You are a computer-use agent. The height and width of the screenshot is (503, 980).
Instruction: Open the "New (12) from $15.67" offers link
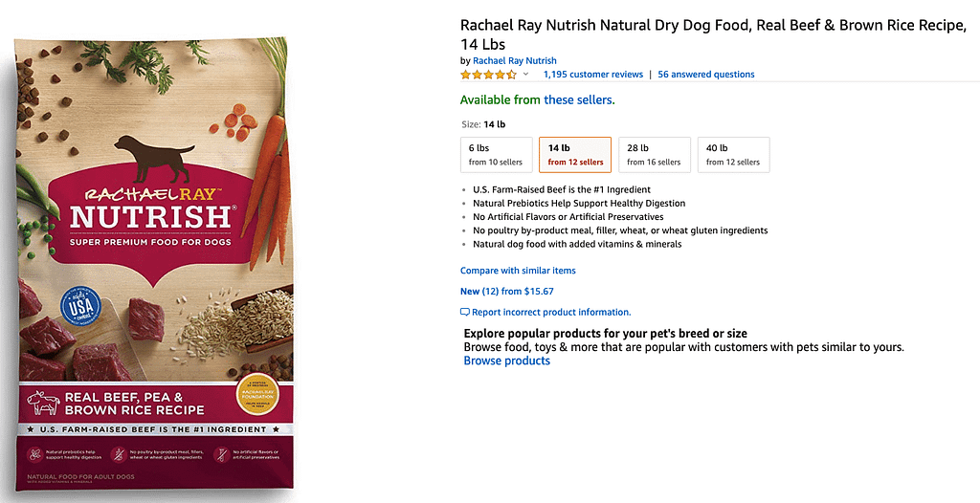(x=507, y=292)
